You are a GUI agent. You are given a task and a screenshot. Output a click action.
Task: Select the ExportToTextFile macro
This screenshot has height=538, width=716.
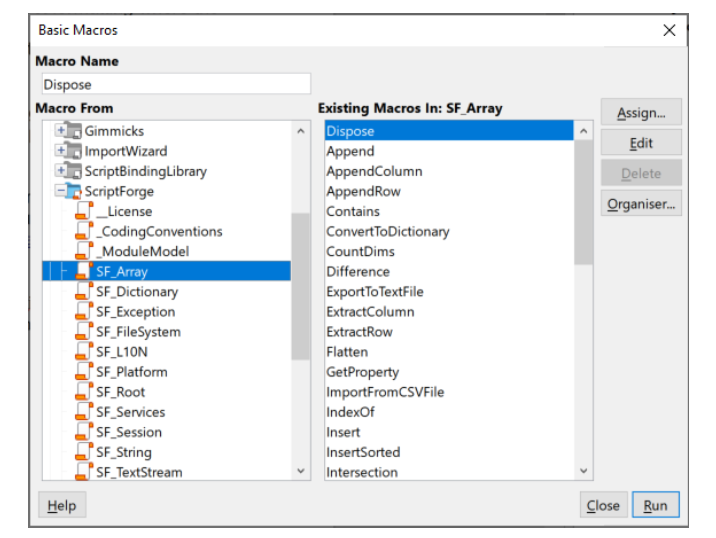[x=374, y=292]
